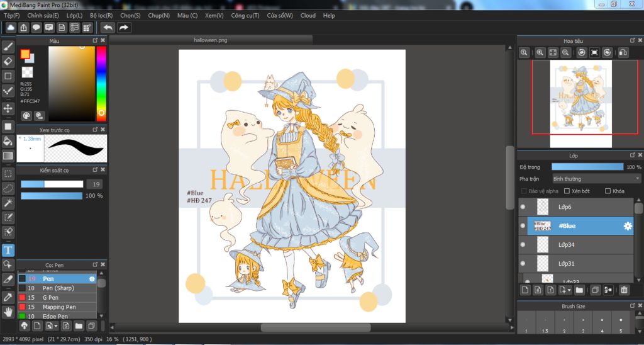Click the rainbow hue strip
Viewport: 644px width, 345px height.
(x=101, y=84)
